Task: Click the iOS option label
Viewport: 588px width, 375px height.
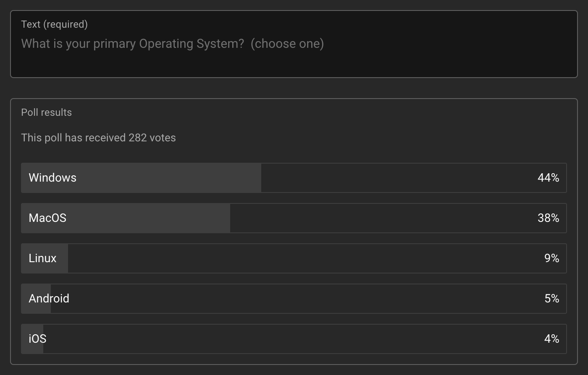Action: (37, 339)
